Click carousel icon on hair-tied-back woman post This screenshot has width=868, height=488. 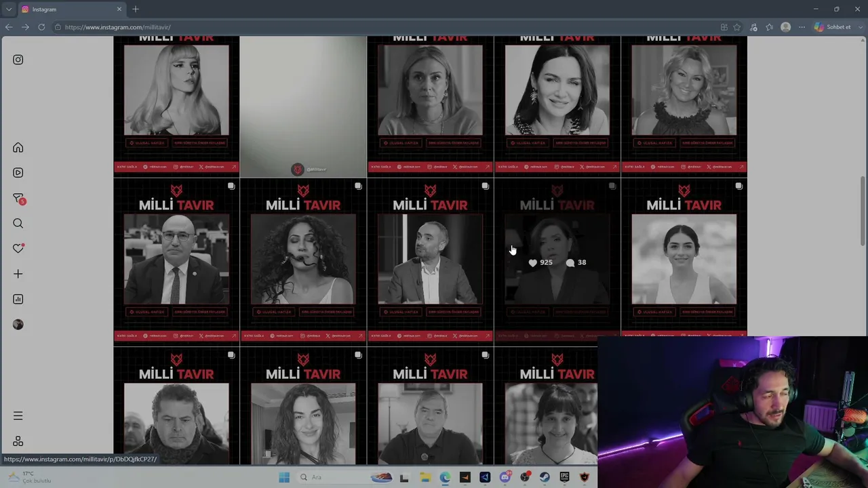point(738,186)
